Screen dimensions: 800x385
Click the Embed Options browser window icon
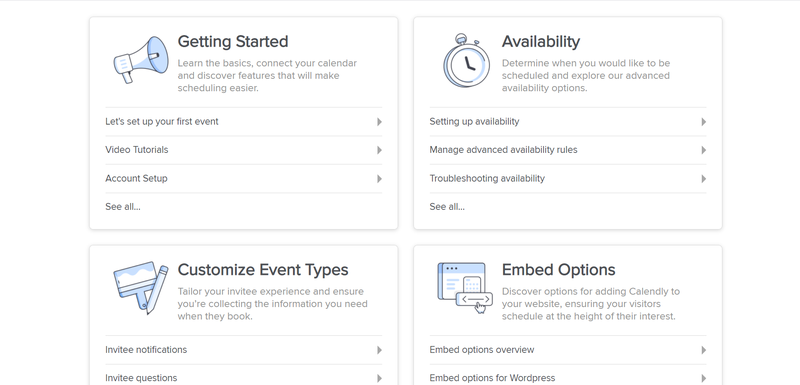pyautogui.click(x=465, y=288)
